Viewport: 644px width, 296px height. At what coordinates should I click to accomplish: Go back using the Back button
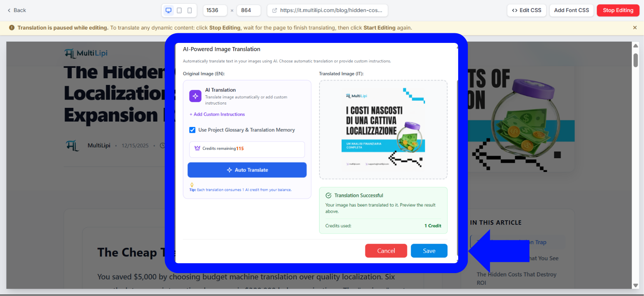[x=17, y=10]
